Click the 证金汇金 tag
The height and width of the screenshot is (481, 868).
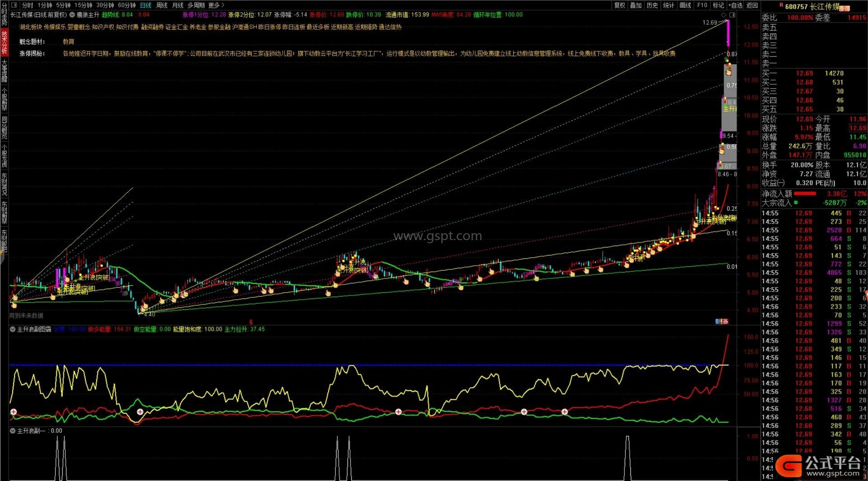click(176, 27)
